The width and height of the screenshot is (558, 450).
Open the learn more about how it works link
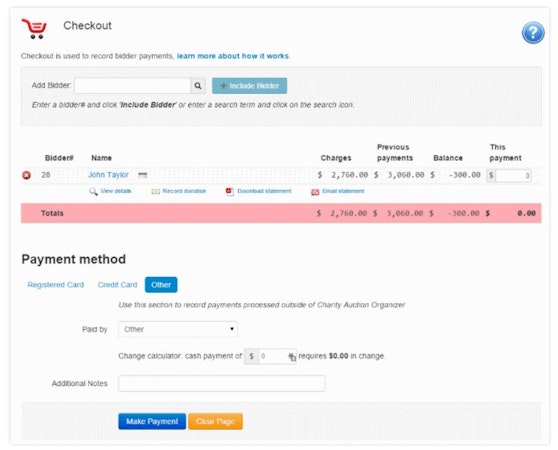[233, 56]
